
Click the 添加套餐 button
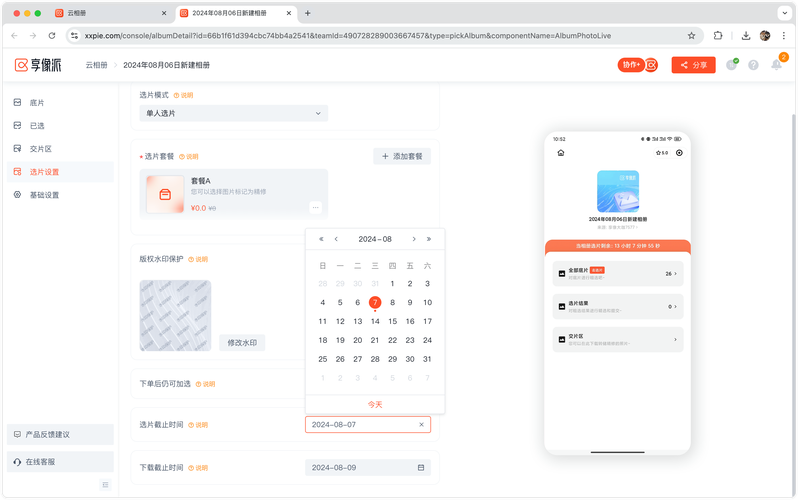click(402, 156)
